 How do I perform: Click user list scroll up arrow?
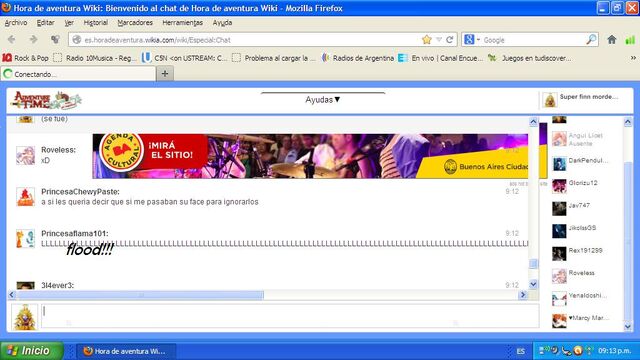tap(628, 122)
